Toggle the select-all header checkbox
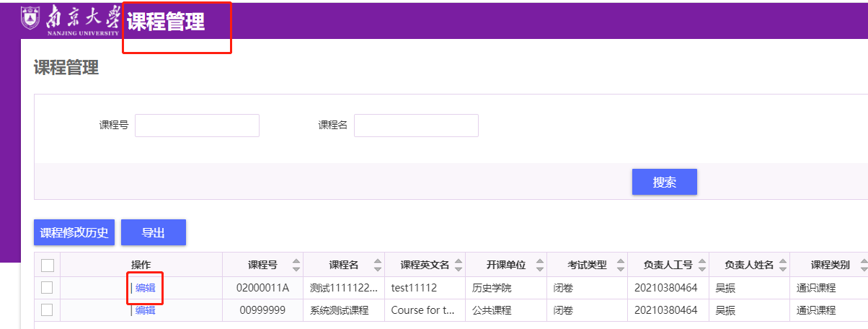The width and height of the screenshot is (868, 329). pos(48,266)
